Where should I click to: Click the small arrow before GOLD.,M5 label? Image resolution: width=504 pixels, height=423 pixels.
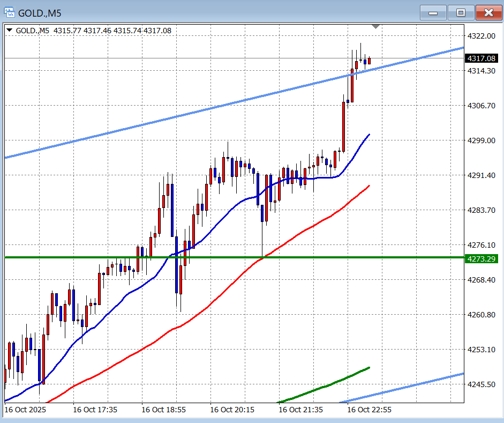click(10, 31)
